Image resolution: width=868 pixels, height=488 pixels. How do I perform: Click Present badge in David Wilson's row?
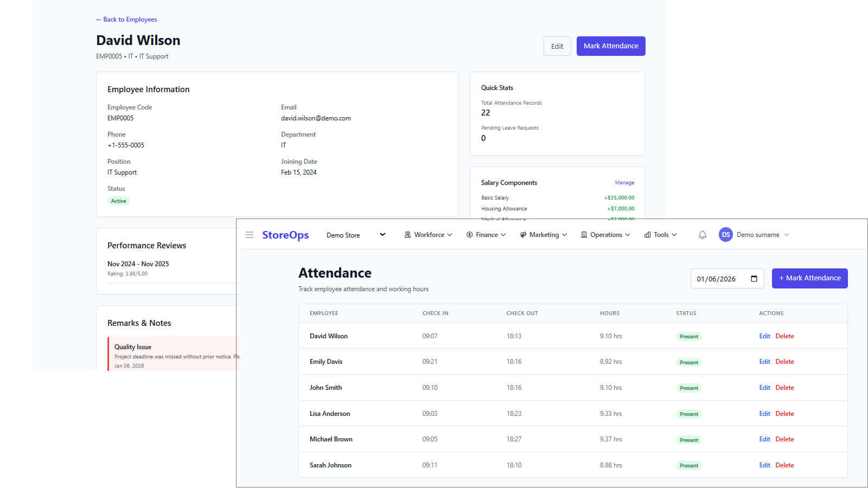point(689,337)
